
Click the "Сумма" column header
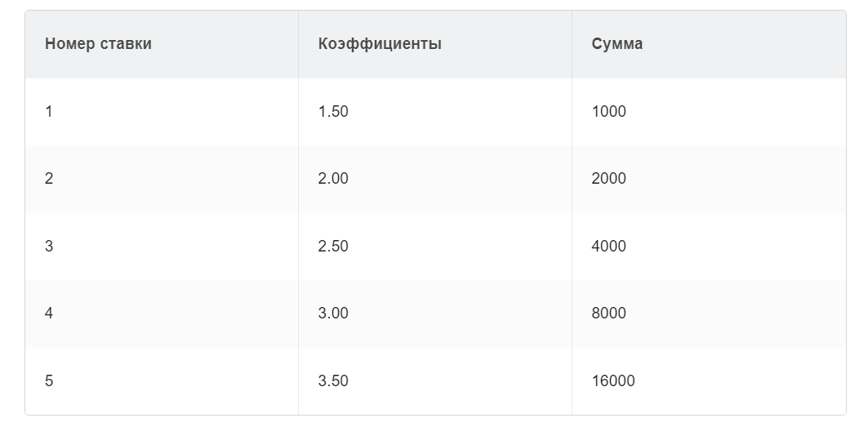[x=617, y=44]
